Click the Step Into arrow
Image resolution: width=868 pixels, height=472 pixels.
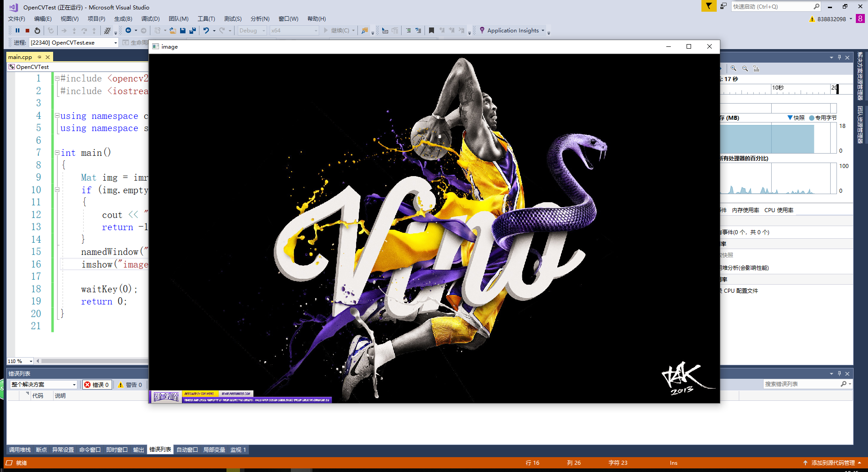coord(74,31)
